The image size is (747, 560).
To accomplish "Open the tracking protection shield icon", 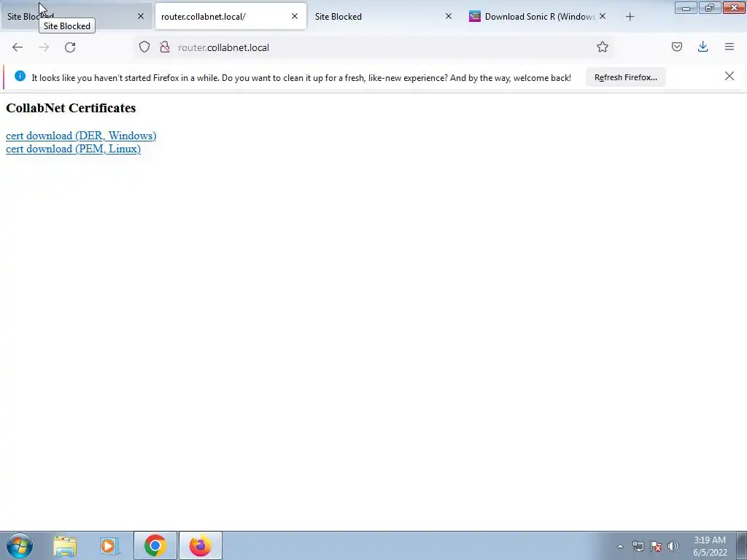I will [x=144, y=47].
